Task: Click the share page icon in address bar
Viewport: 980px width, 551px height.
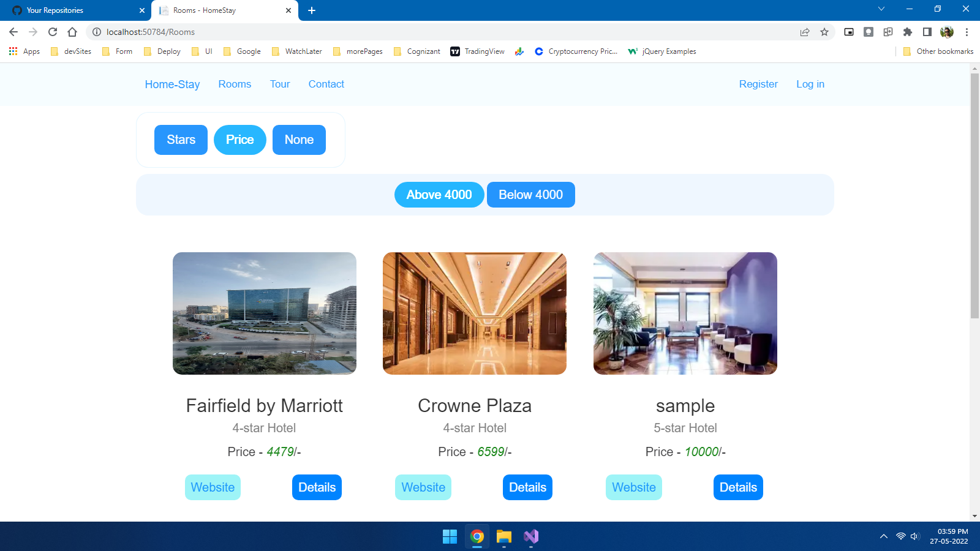Action: [805, 32]
